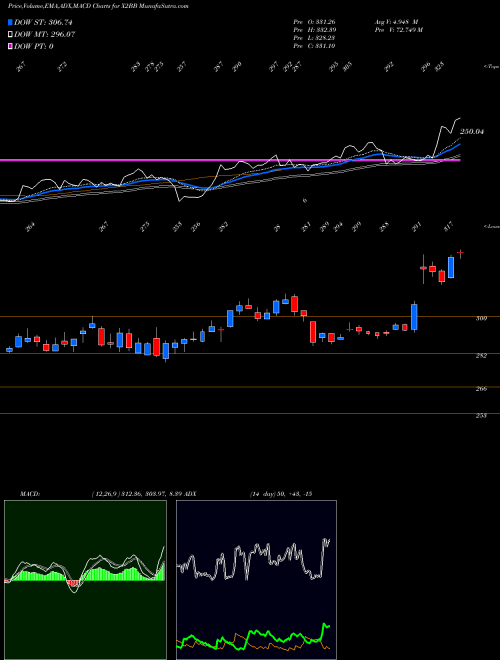Select the 'DOW PT: 0' legend label
The width and height of the screenshot is (500, 660).
click(x=34, y=46)
